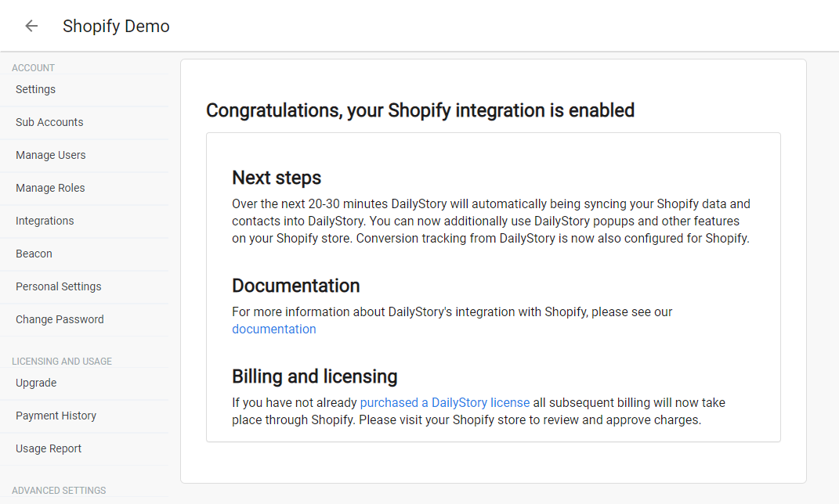Go back using the arrow icon
The width and height of the screenshot is (839, 504).
click(x=31, y=26)
